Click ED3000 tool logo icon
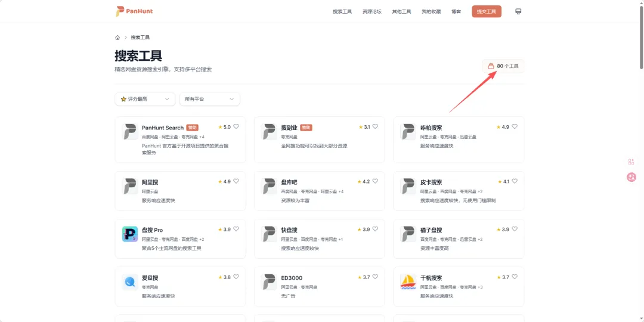The height and width of the screenshot is (322, 644). (x=269, y=281)
